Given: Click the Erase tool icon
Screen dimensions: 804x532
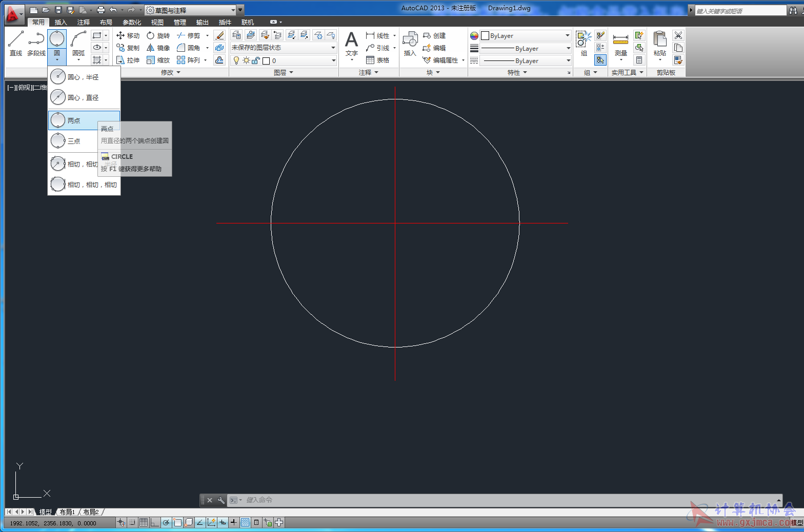Looking at the screenshot, I should click(219, 35).
